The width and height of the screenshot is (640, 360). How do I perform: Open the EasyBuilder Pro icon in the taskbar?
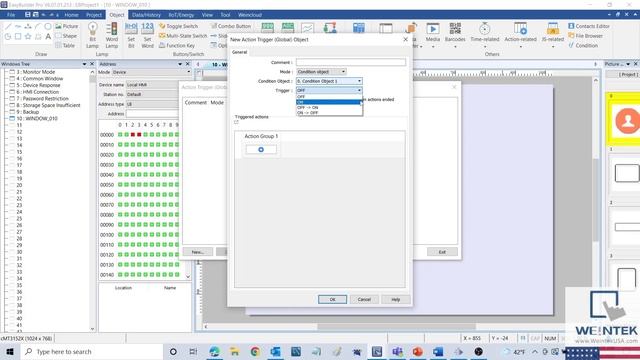pyautogui.click(x=377, y=351)
